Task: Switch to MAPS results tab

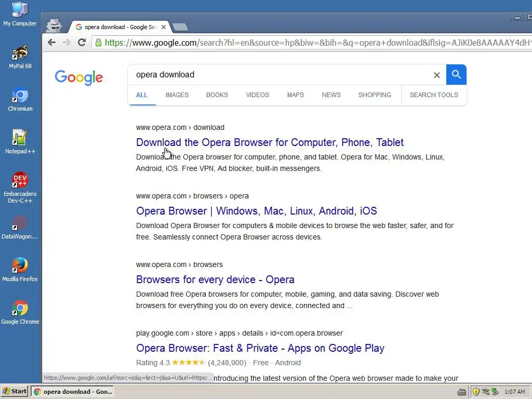Action: point(296,95)
